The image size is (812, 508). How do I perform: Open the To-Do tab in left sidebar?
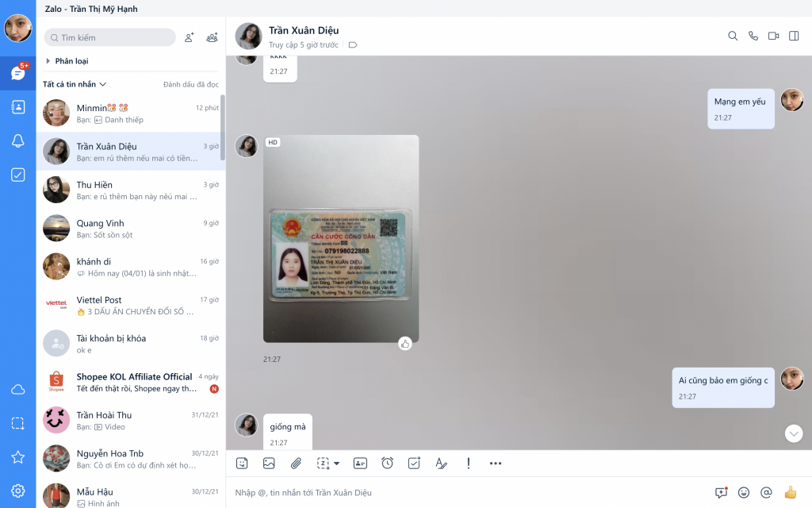(17, 175)
